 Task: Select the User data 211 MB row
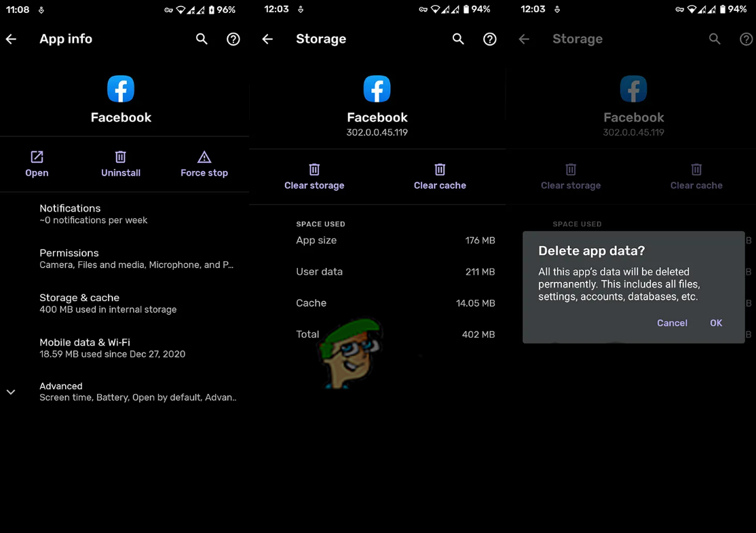pos(396,272)
